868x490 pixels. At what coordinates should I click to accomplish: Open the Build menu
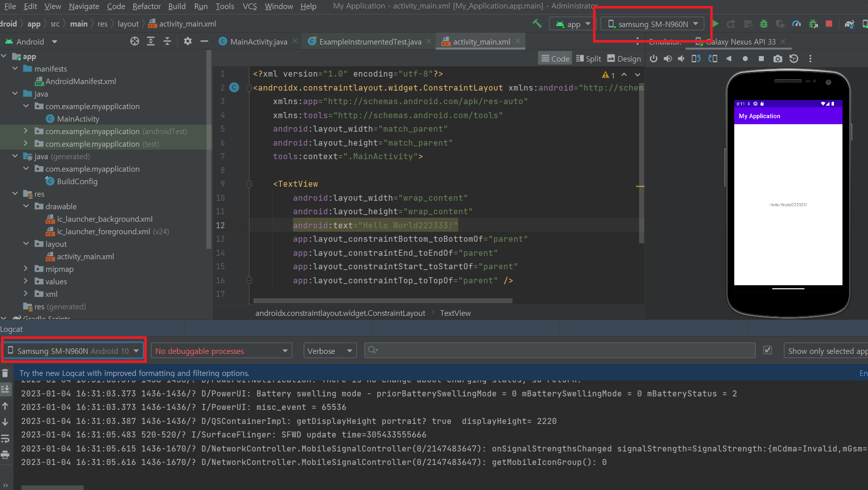tap(177, 6)
